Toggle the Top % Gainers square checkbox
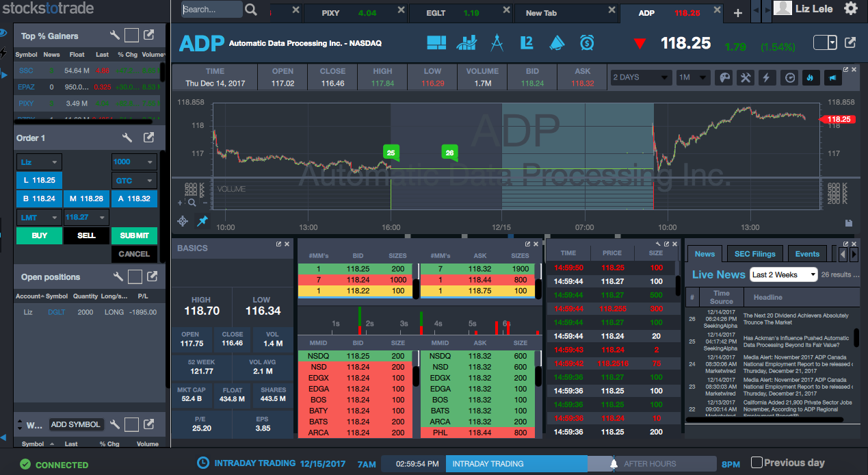 [132, 36]
